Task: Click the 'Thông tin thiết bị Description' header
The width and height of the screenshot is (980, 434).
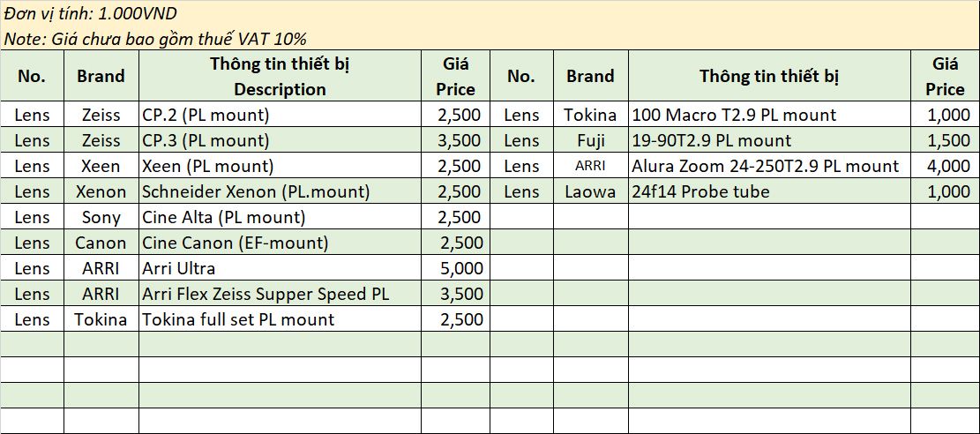Action: [280, 76]
